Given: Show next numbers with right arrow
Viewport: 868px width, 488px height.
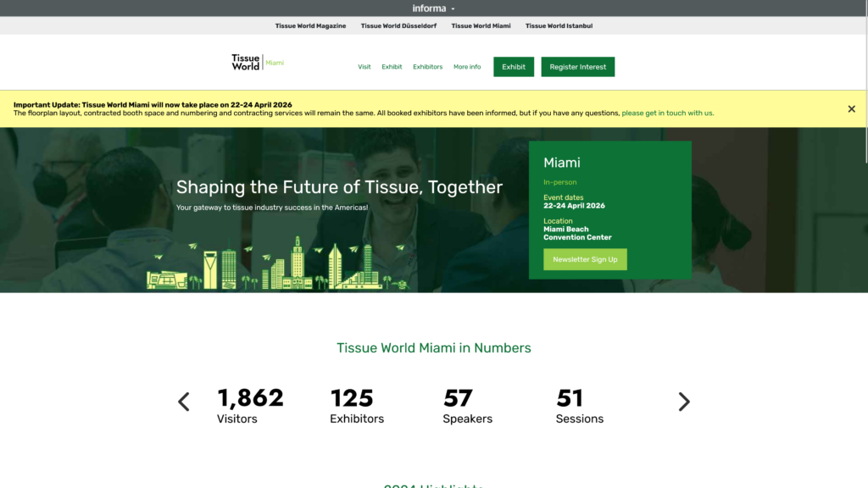Looking at the screenshot, I should click(x=684, y=402).
